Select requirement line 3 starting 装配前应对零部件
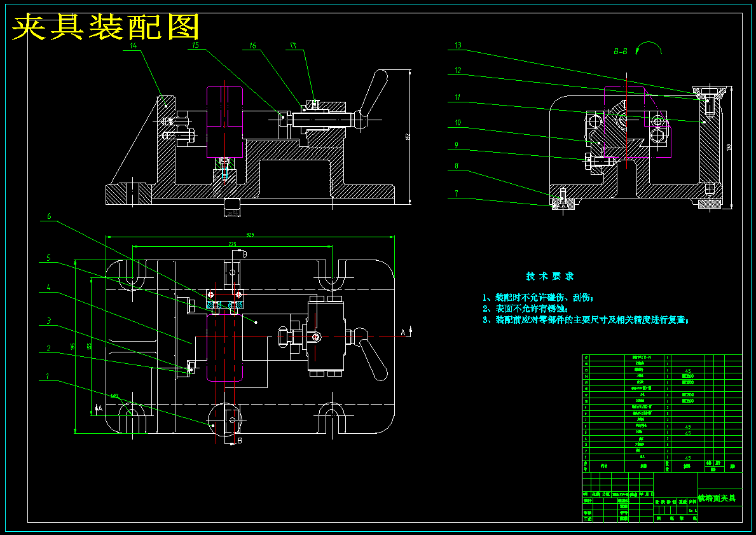 [x=586, y=320]
